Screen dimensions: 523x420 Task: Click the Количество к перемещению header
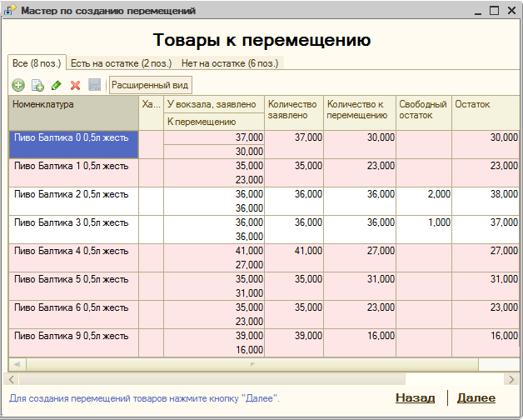pyautogui.click(x=360, y=112)
